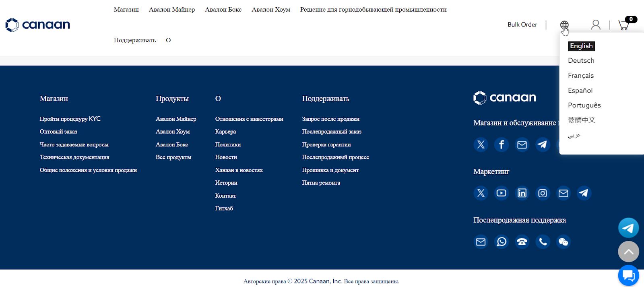Screen dimensions: 644x287
Task: Open the Гитхаб link
Action: coord(224,208)
